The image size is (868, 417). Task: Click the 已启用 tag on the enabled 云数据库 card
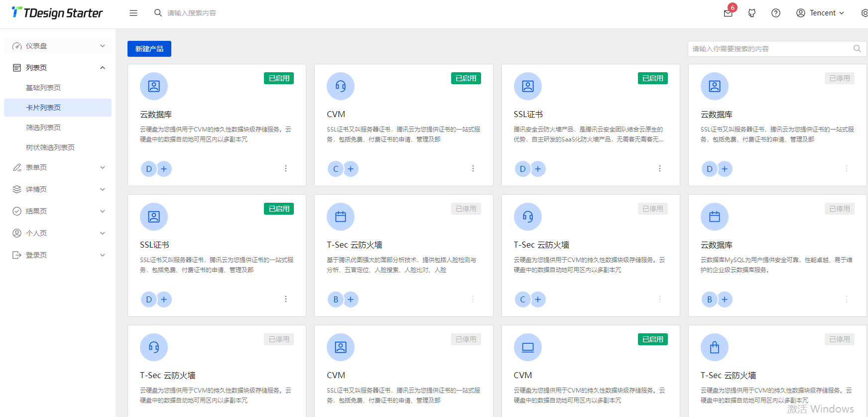click(279, 78)
